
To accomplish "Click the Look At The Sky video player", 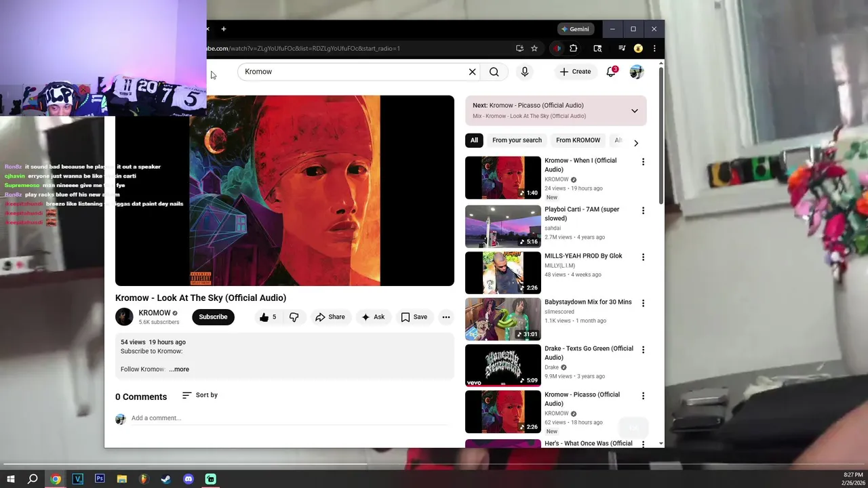I will tap(285, 190).
